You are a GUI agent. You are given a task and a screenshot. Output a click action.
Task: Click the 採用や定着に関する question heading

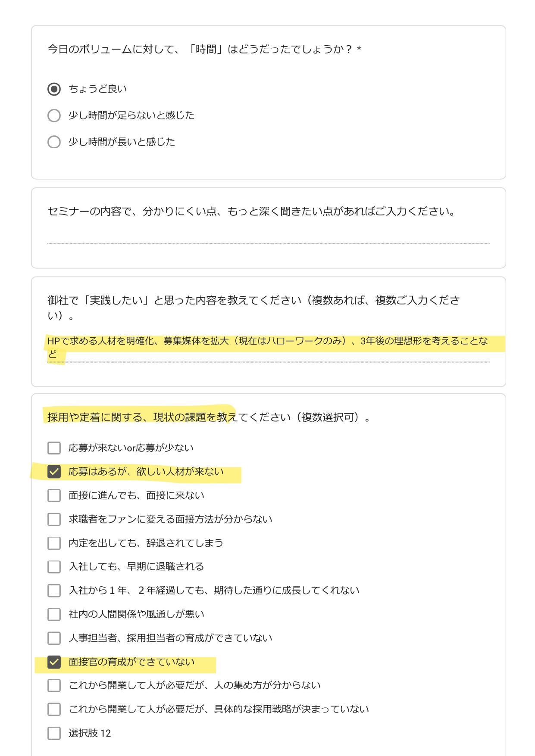tap(209, 417)
